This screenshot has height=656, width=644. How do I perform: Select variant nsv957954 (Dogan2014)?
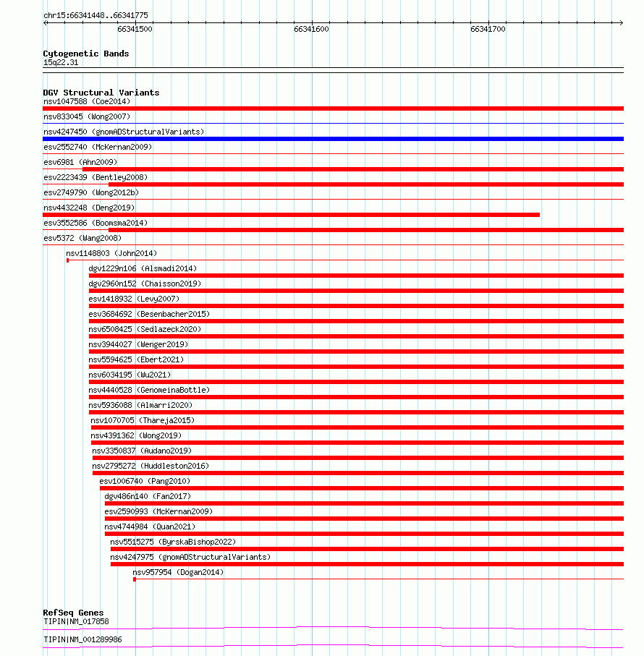178,572
